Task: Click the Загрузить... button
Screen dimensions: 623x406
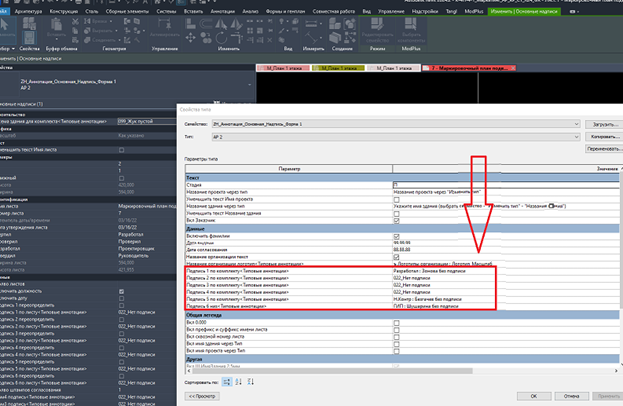Action: coord(604,124)
